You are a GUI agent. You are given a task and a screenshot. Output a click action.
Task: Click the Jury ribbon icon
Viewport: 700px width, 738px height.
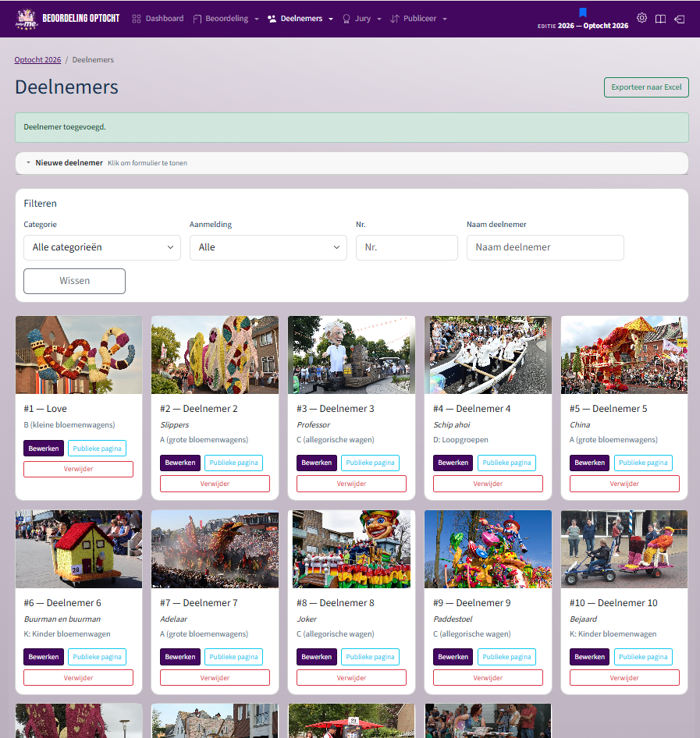(346, 19)
